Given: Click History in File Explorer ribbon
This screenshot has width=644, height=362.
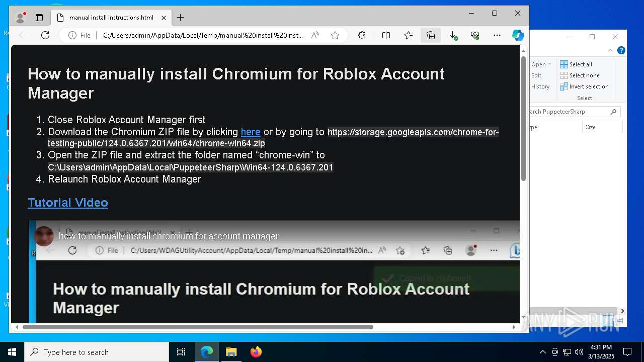Looking at the screenshot, I should pyautogui.click(x=540, y=86).
